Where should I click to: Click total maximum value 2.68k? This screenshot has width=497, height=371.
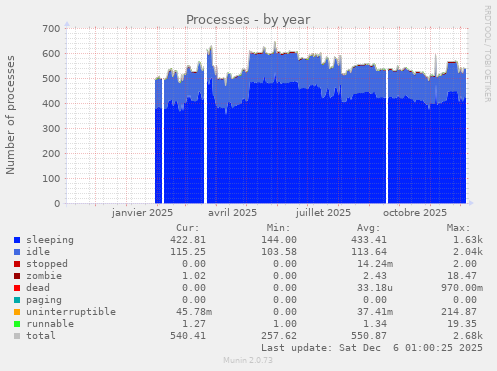coord(468,336)
